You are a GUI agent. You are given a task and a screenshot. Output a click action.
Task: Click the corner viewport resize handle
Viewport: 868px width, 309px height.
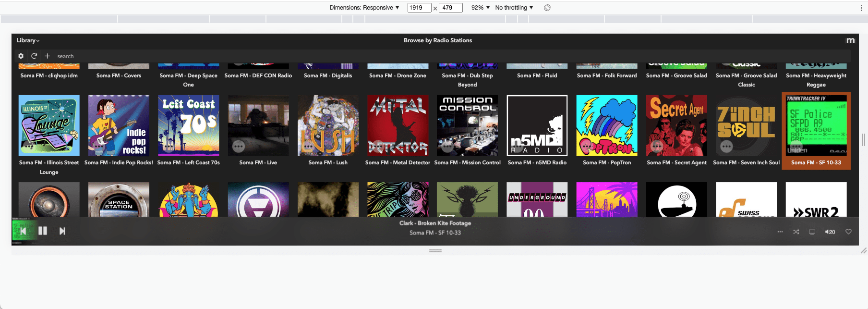coord(864,250)
